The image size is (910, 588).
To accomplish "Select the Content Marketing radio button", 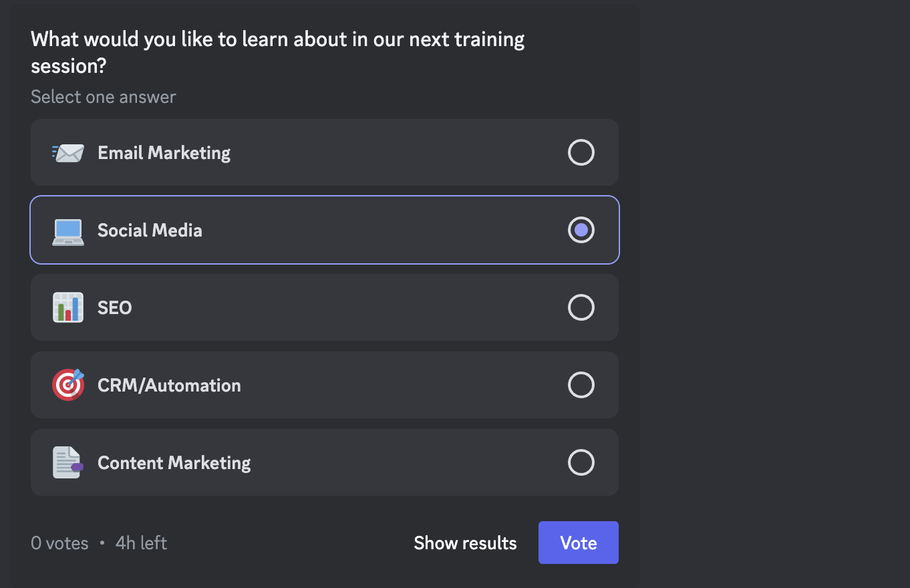I will (581, 462).
